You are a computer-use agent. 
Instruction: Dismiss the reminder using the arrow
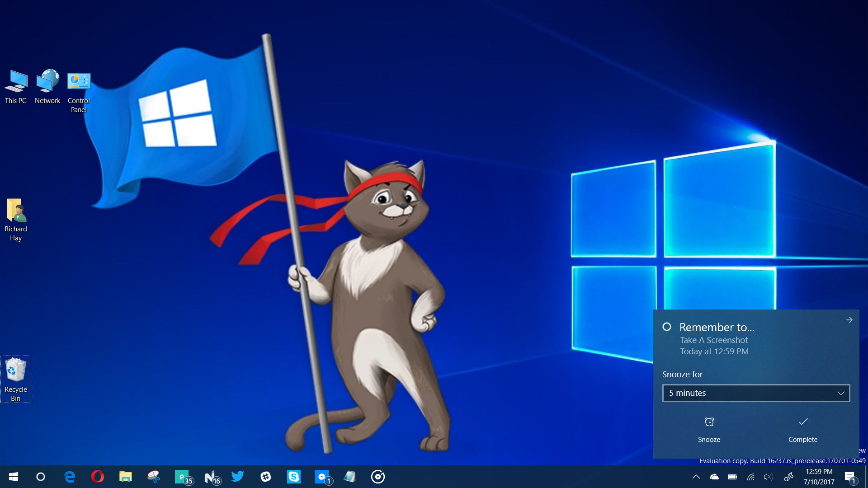849,320
